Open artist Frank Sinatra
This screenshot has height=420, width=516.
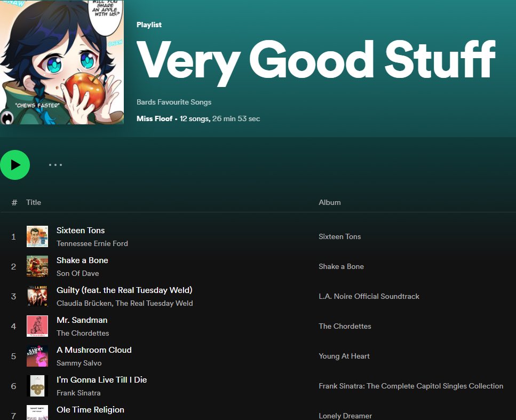[78, 393]
